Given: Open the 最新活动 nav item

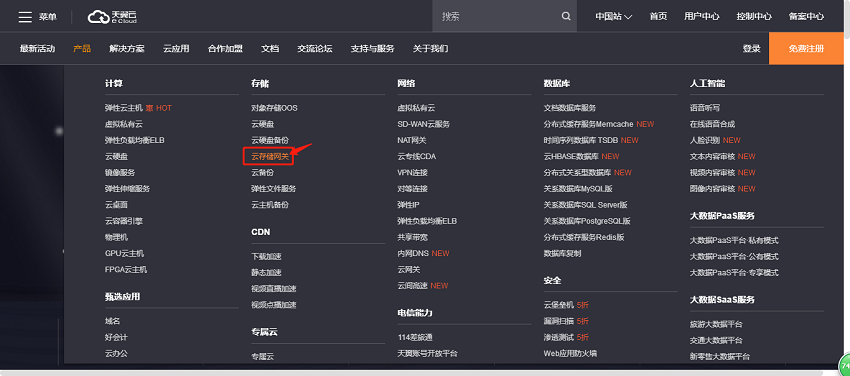Looking at the screenshot, I should pyautogui.click(x=37, y=49).
